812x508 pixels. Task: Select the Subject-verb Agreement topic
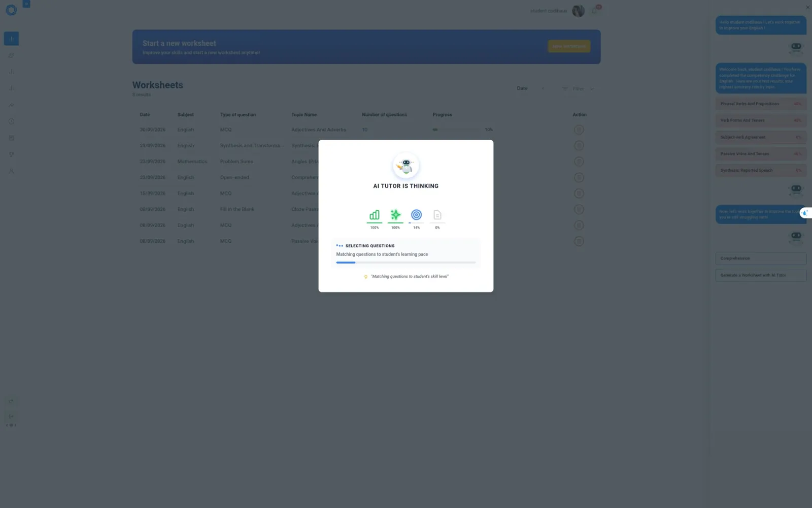[761, 137]
